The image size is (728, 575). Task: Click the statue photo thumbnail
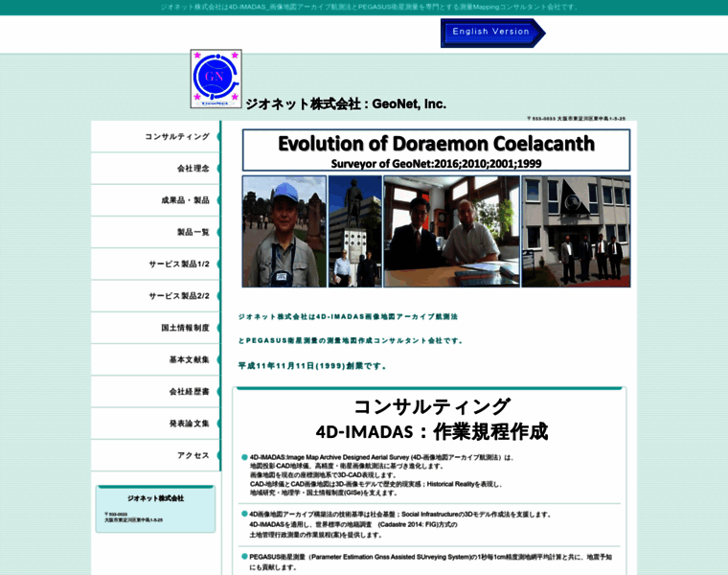(x=355, y=231)
